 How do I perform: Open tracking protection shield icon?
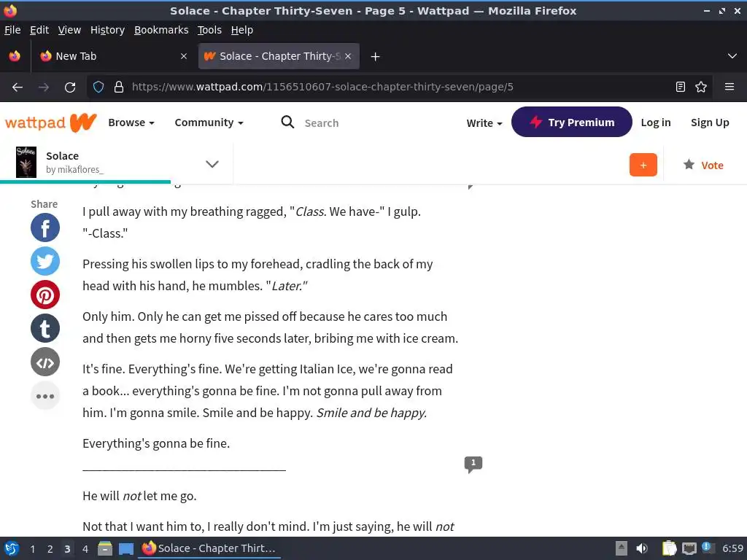(x=98, y=87)
